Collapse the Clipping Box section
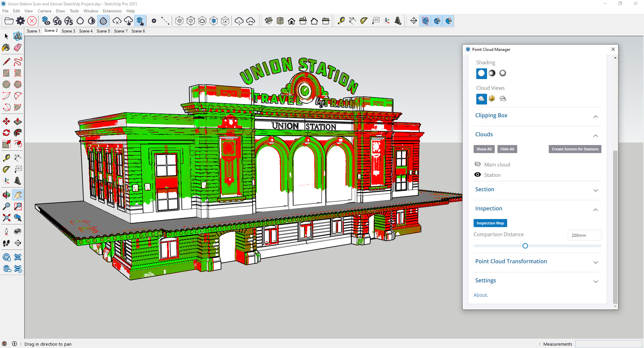 [596, 117]
